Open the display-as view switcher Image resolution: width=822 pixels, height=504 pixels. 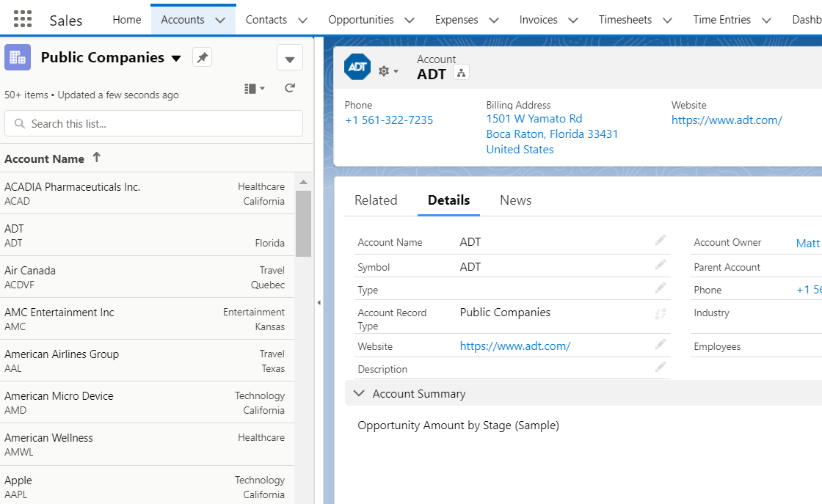tap(254, 89)
